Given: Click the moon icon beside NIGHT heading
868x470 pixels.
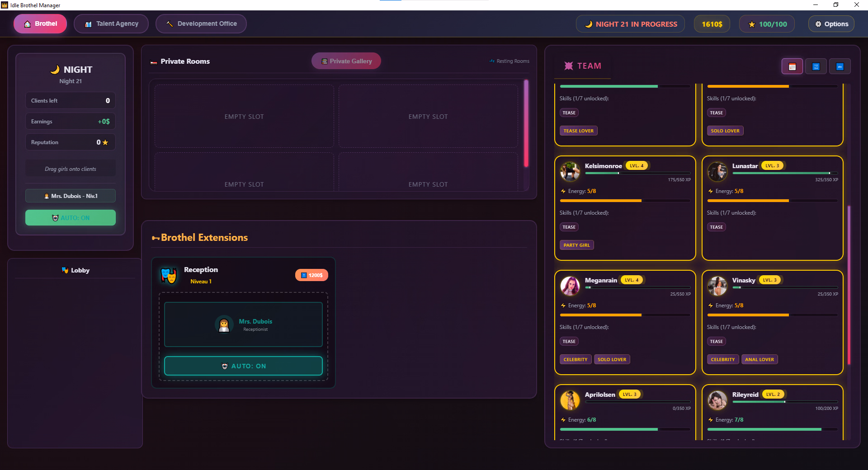Looking at the screenshot, I should (55, 70).
